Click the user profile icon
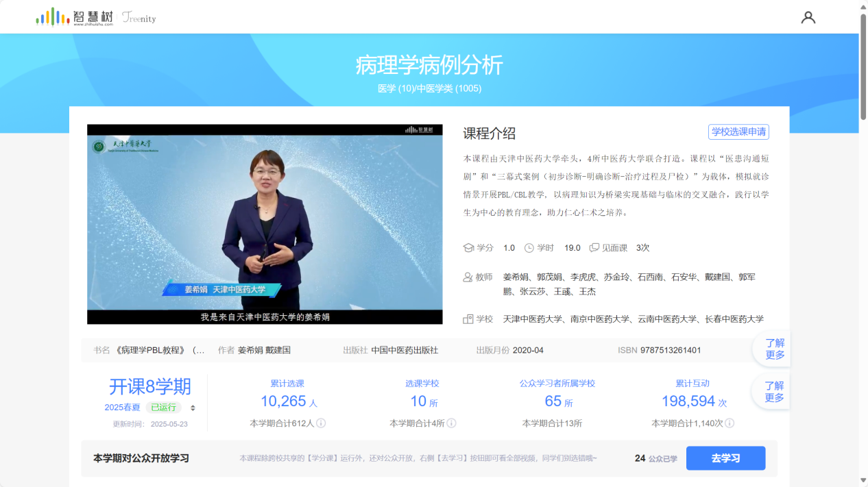 808,17
